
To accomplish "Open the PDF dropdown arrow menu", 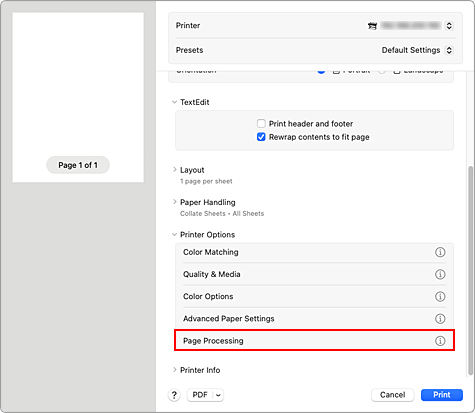I will (x=218, y=395).
